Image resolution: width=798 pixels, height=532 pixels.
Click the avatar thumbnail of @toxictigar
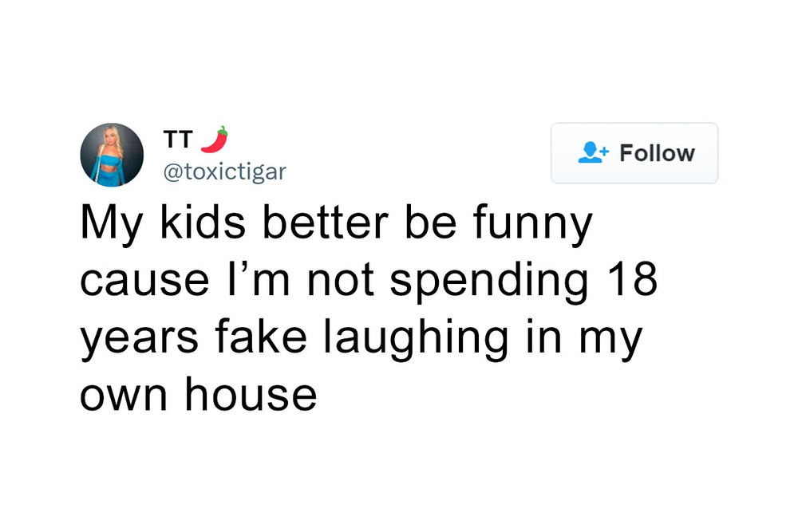click(111, 154)
